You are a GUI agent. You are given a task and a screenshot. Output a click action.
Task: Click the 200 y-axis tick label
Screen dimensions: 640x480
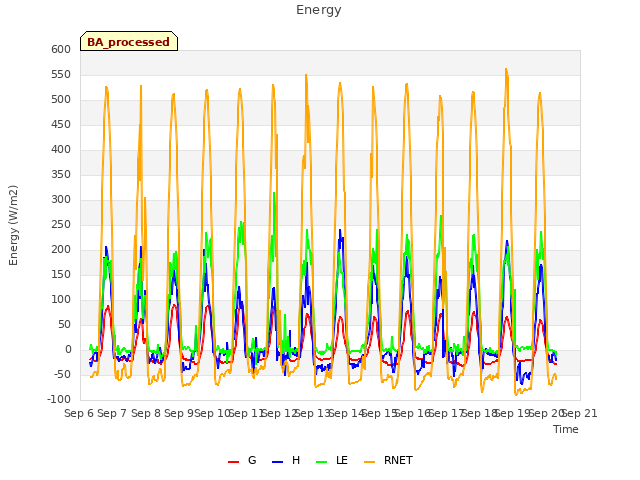(61, 250)
